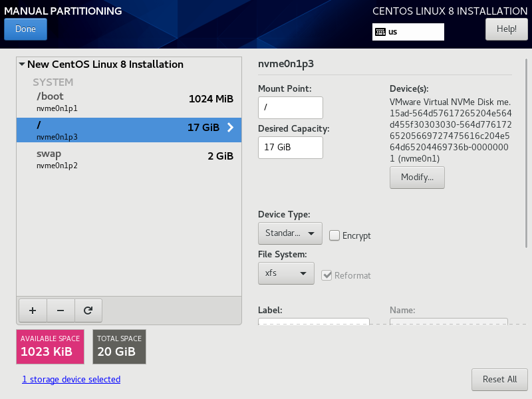The width and height of the screenshot is (532, 399).
Task: Select the / nvme0n1p3 partition row
Action: click(x=129, y=130)
